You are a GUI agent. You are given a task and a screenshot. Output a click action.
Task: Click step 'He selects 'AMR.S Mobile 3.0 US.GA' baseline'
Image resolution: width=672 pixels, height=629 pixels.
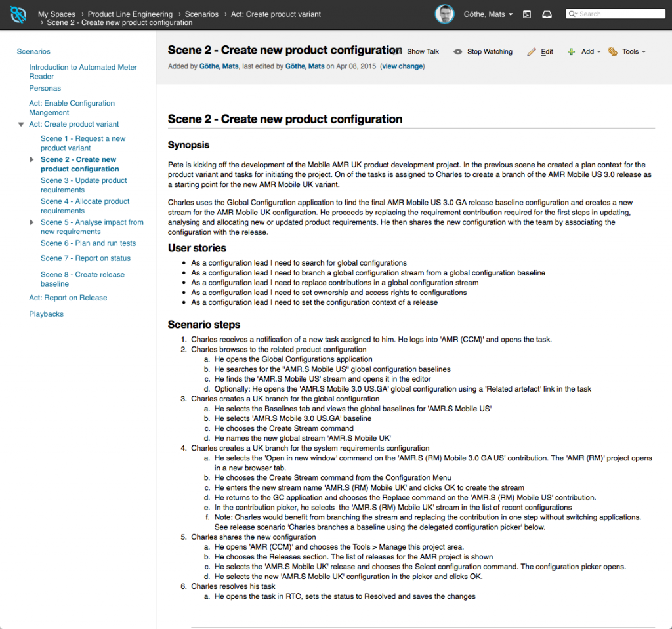pyautogui.click(x=293, y=418)
